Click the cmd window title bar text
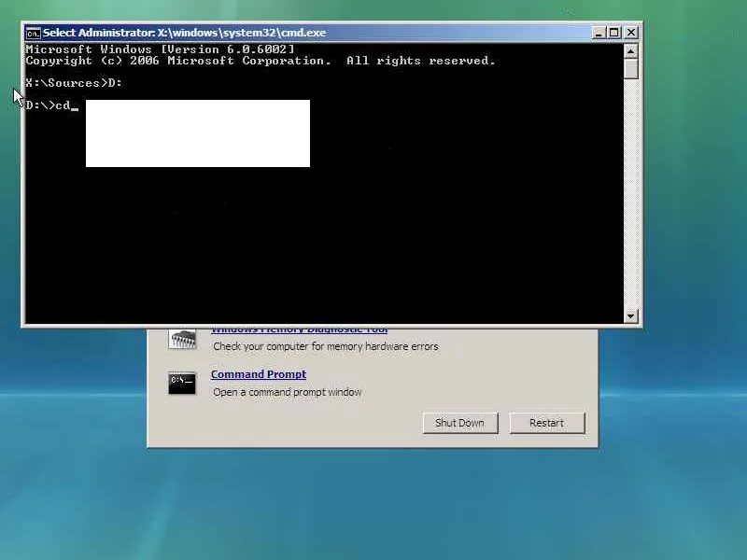The width and height of the screenshot is (747, 560). [184, 33]
